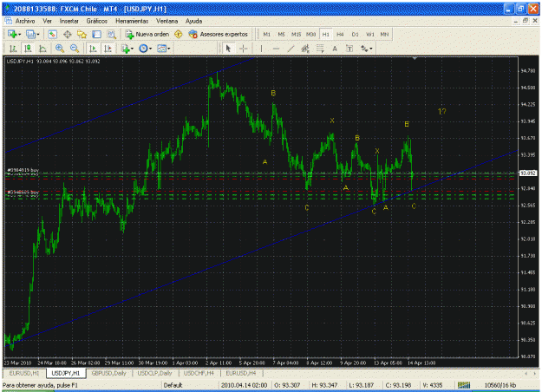Select the arrow cursor tool
Screen dimensions: 542x392
point(228,49)
